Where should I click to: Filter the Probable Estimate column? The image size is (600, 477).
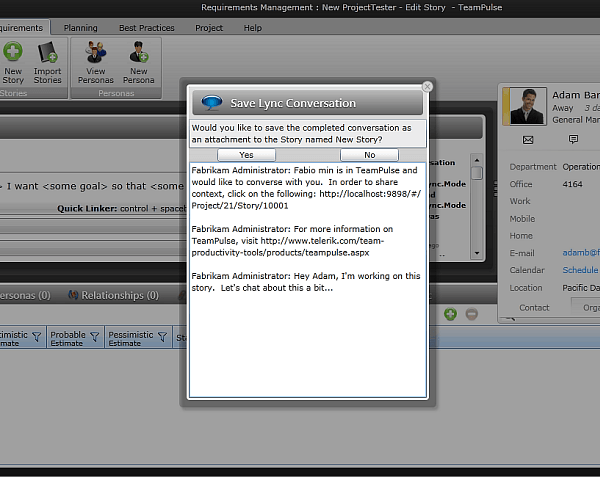95,337
